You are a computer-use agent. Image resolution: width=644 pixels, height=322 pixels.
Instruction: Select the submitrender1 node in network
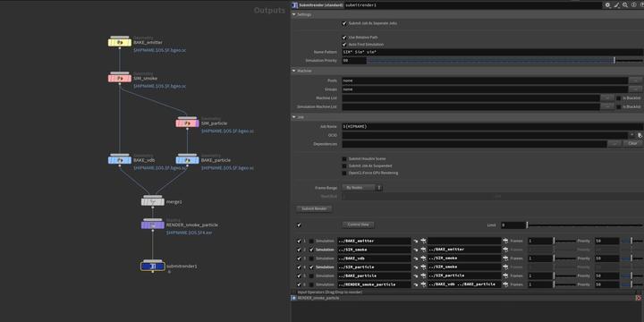(x=153, y=267)
